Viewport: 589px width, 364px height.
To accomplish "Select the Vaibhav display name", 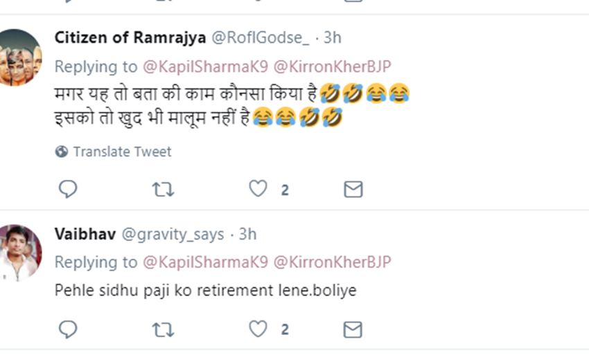I will [85, 235].
